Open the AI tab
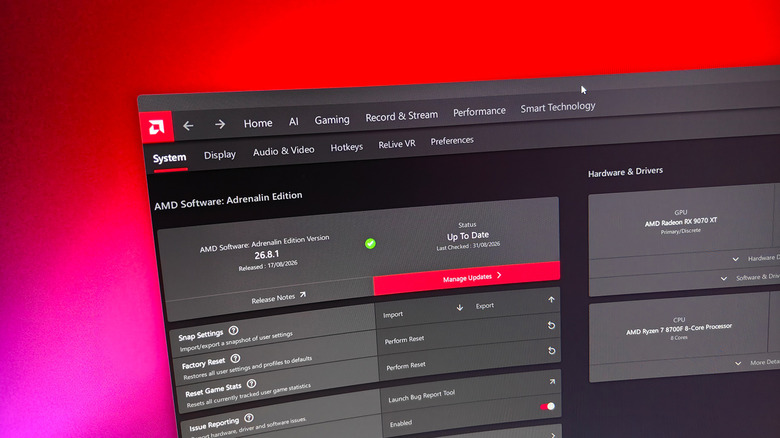Image resolution: width=780 pixels, height=438 pixels. click(294, 121)
